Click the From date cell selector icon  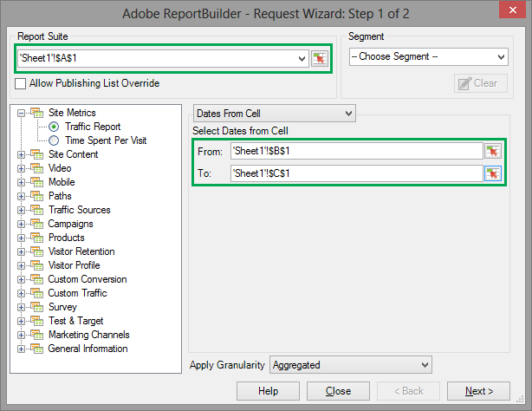click(493, 151)
